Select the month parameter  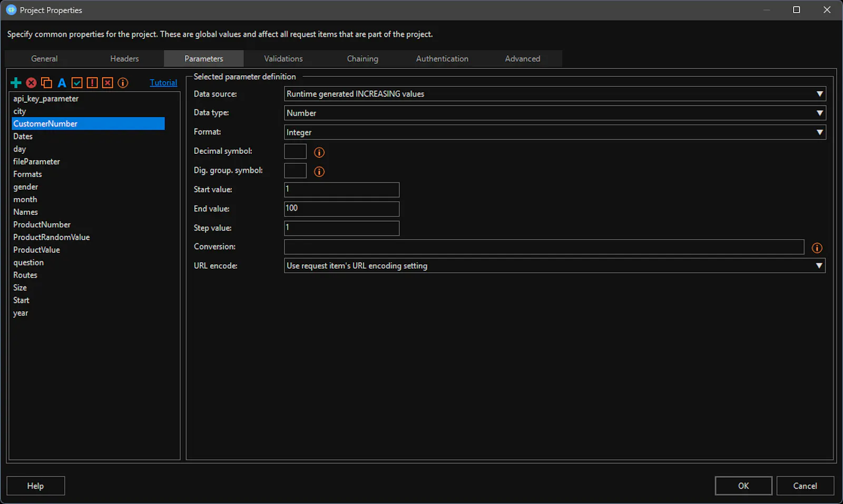(88, 200)
